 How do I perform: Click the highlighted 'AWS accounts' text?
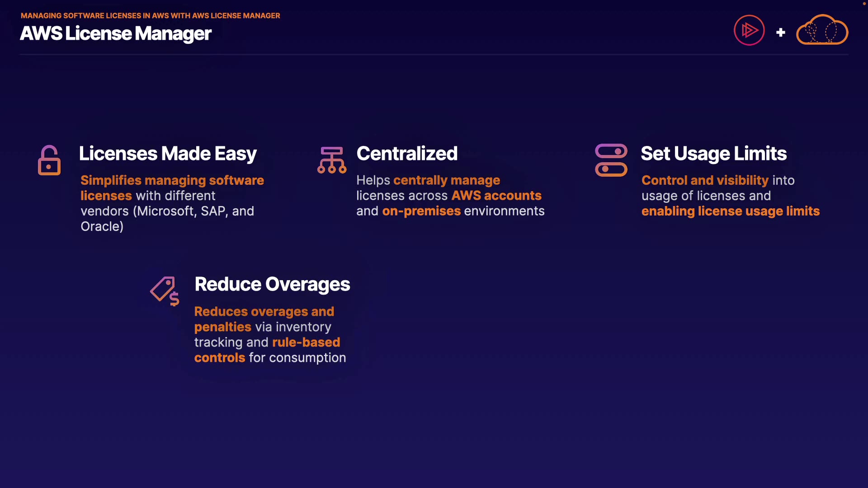click(x=496, y=196)
